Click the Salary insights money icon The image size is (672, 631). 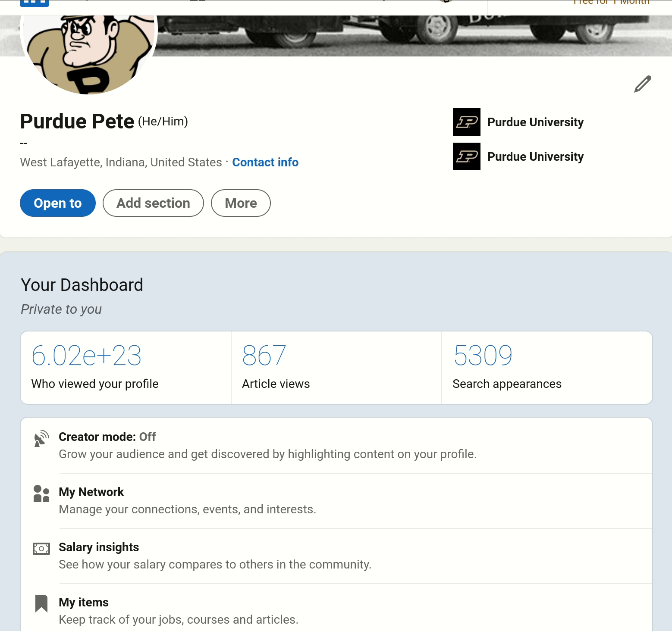pyautogui.click(x=41, y=549)
